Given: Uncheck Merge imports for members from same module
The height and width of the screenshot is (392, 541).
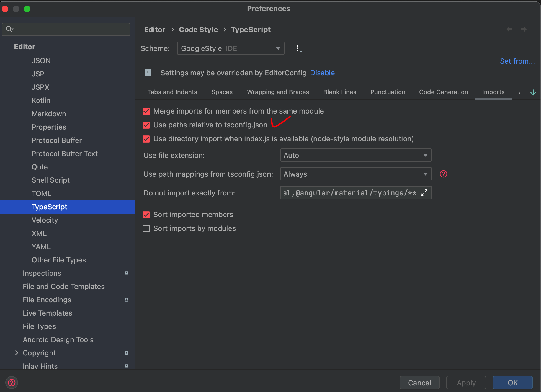Looking at the screenshot, I should [x=146, y=111].
